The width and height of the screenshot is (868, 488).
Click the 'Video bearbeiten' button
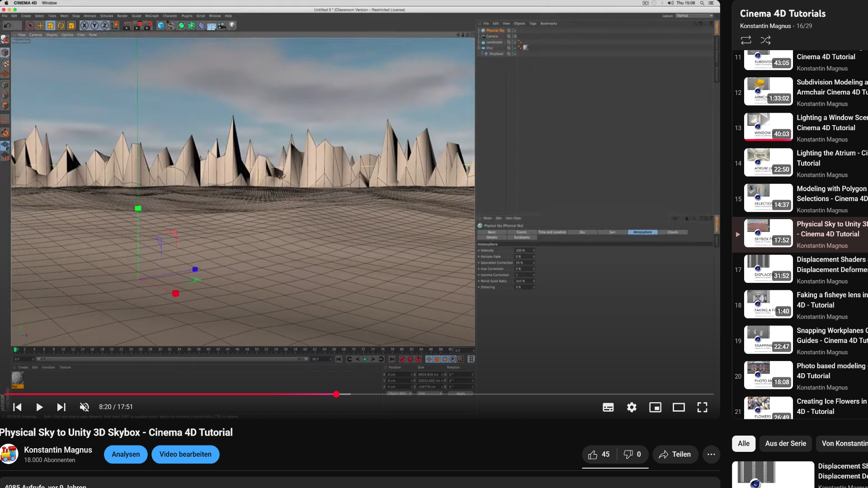pyautogui.click(x=185, y=455)
